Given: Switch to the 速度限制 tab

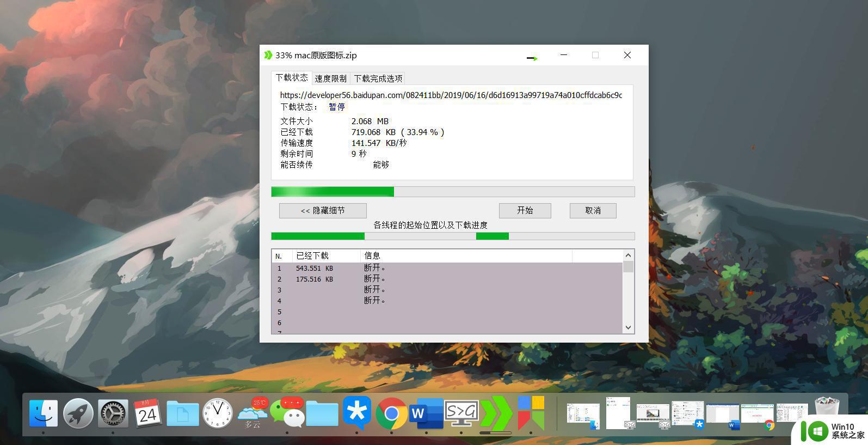Looking at the screenshot, I should 331,78.
